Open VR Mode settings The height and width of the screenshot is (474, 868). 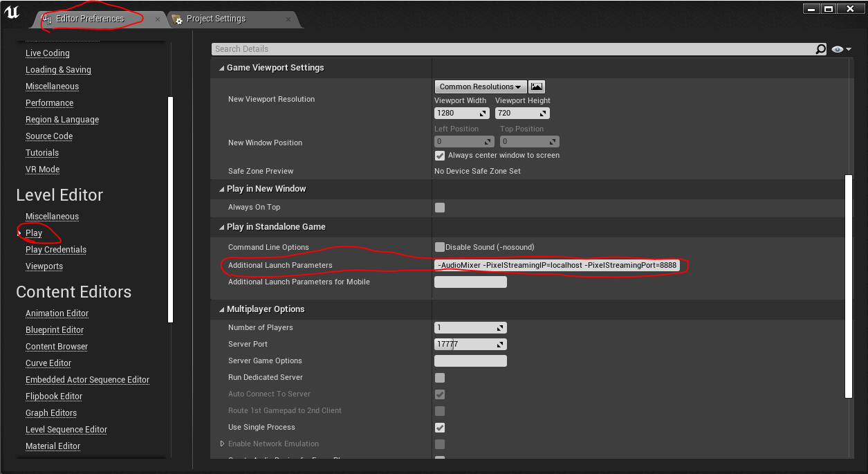(43, 170)
